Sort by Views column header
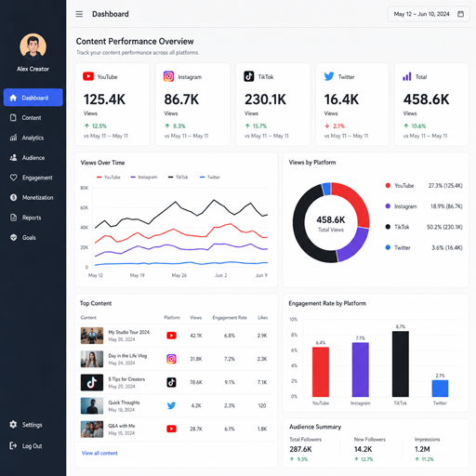 pyautogui.click(x=196, y=317)
